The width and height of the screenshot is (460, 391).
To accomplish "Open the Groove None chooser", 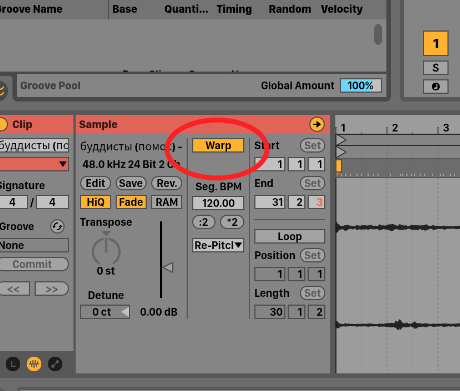I will pos(34,245).
